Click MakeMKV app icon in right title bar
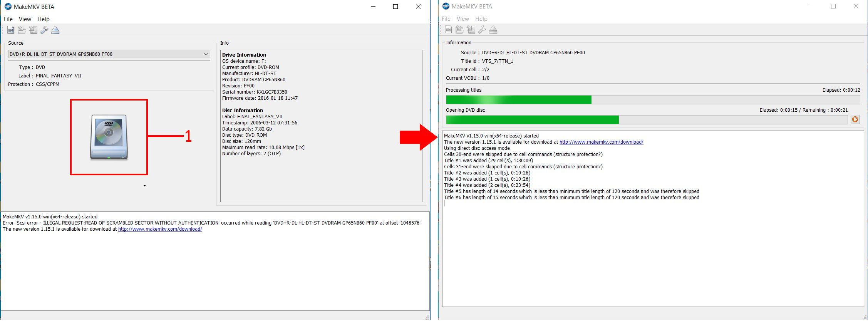The image size is (868, 327). 446,6
